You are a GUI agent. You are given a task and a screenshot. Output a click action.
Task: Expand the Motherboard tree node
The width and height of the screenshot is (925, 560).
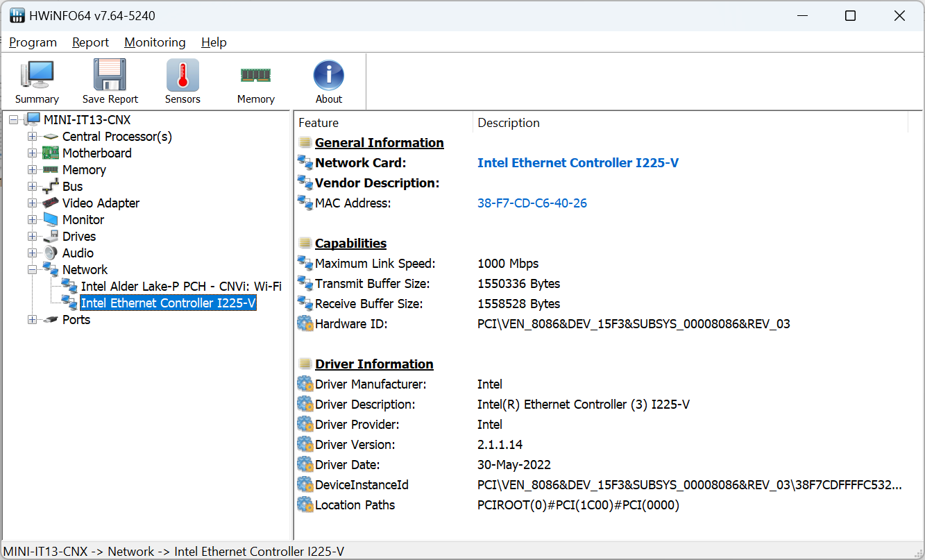[x=32, y=153]
